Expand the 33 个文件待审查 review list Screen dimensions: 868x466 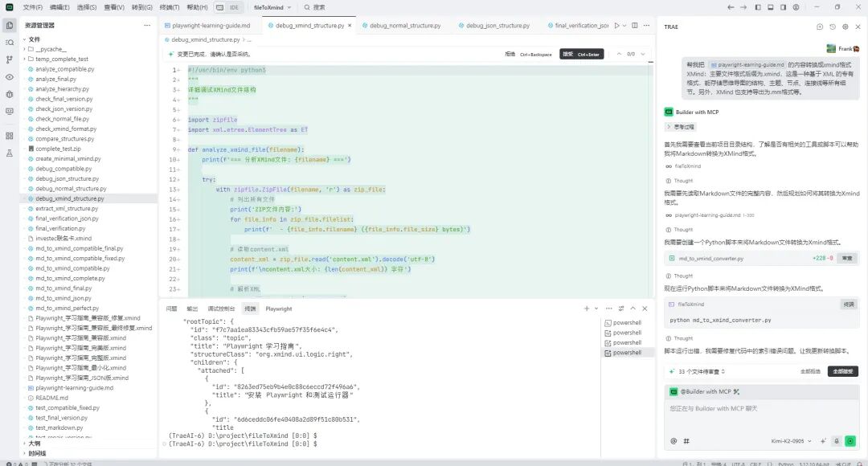coord(697,371)
